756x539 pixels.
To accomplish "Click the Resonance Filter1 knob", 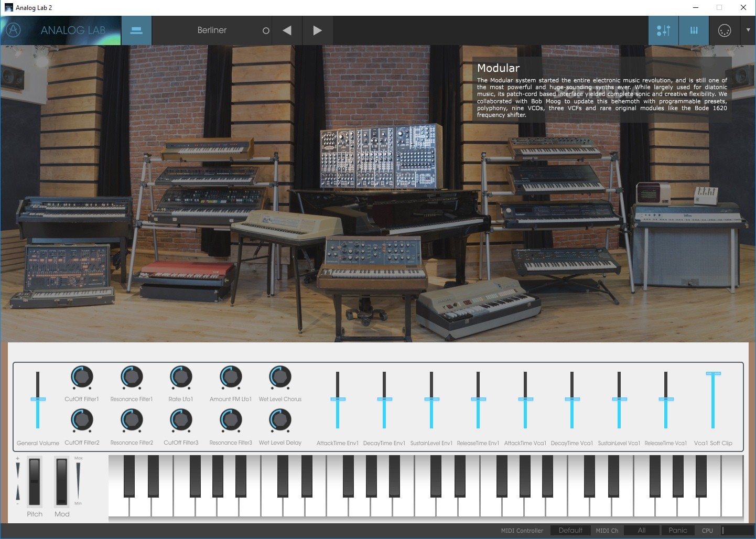I will click(x=132, y=377).
